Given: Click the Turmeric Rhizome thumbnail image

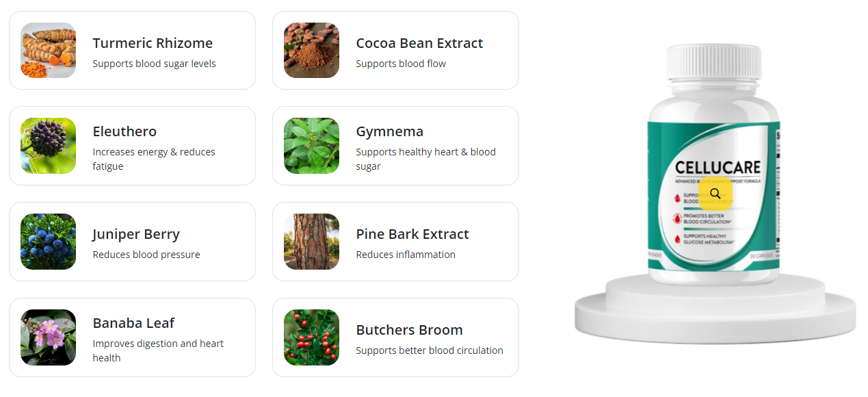Looking at the screenshot, I should tap(48, 50).
